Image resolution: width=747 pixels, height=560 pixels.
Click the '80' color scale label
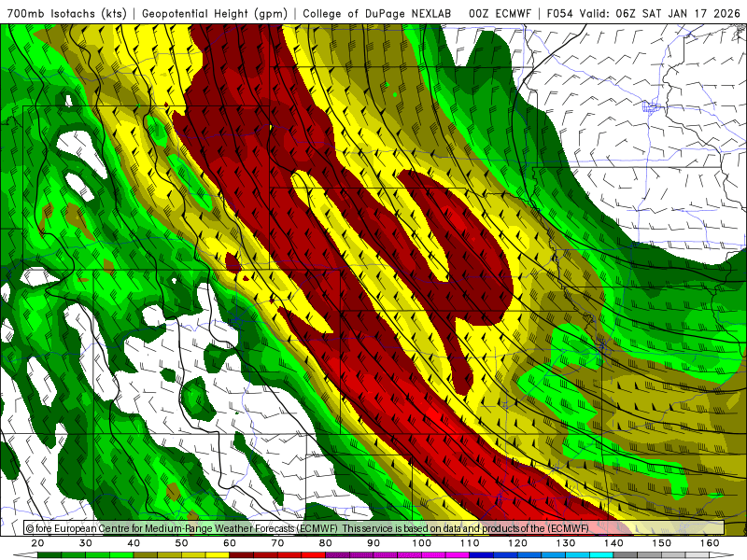pyautogui.click(x=326, y=543)
